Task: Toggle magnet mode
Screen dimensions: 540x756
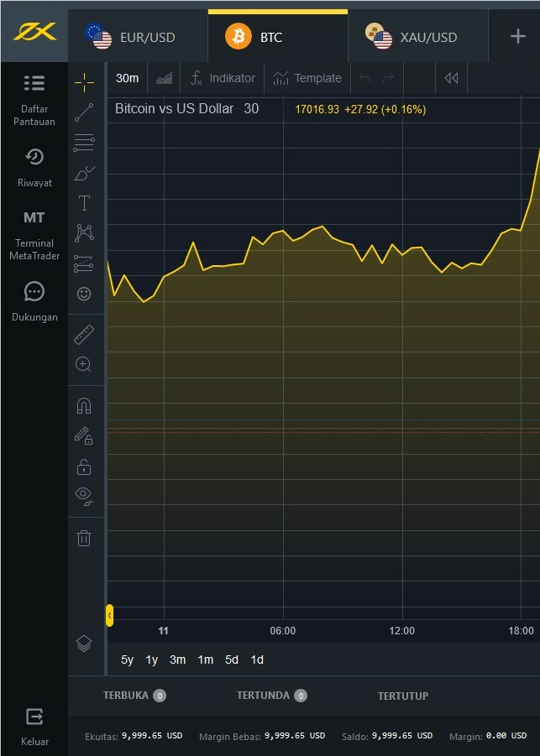Action: (84, 406)
